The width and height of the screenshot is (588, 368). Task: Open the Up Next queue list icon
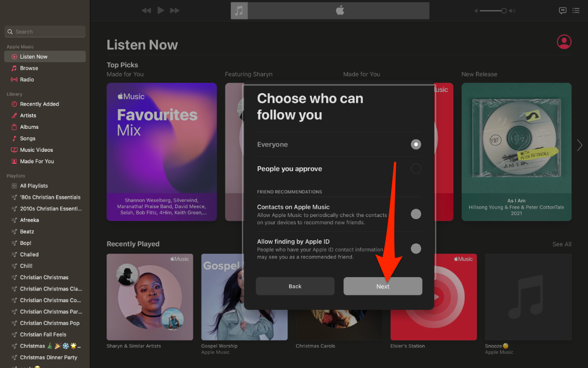576,10
